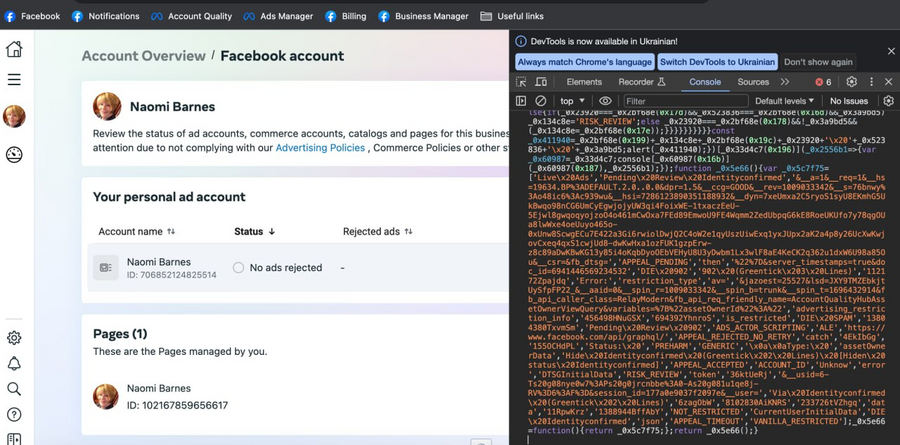Activate DevTools inspect element picker icon
Image resolution: width=900 pixels, height=445 pixels.
pyautogui.click(x=521, y=82)
